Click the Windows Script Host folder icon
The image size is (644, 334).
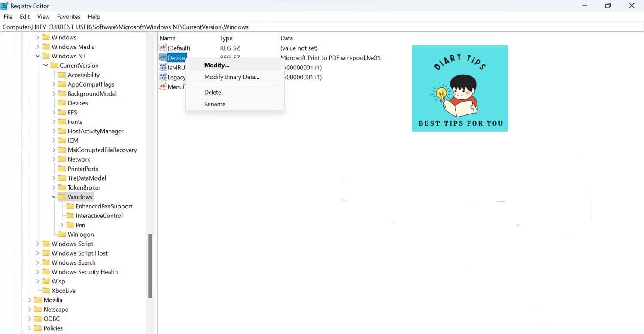(x=46, y=253)
